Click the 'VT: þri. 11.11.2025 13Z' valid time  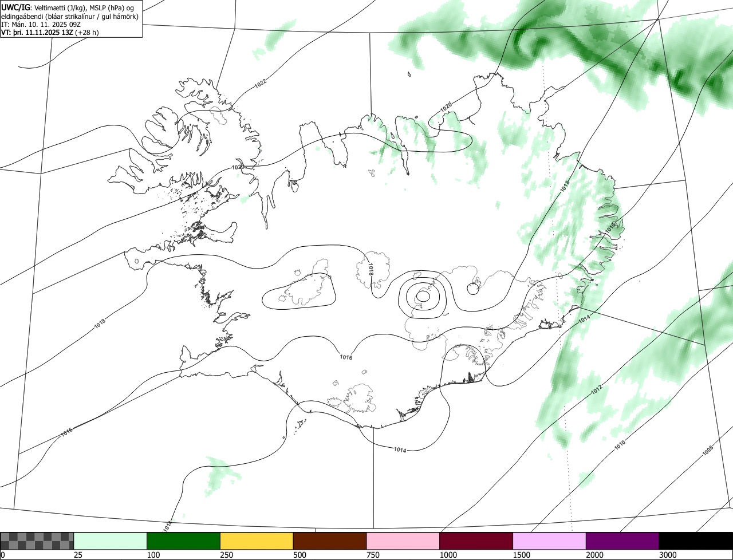37,32
